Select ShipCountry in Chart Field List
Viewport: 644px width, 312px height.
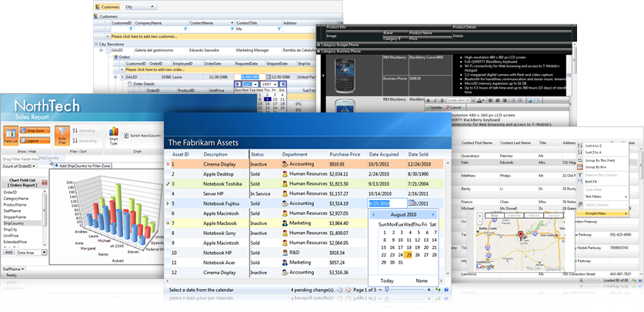[x=22, y=223]
